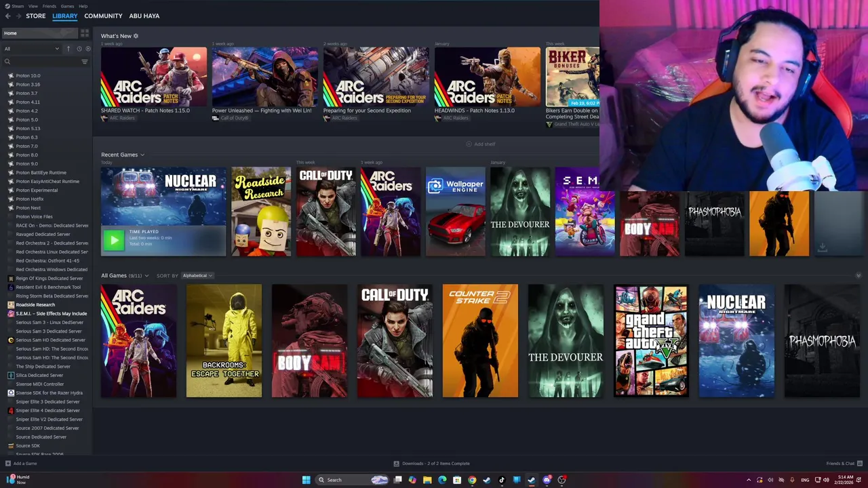Select Grand Theft Auto V cover in All Games
This screenshot has width=868, height=488.
tap(651, 341)
